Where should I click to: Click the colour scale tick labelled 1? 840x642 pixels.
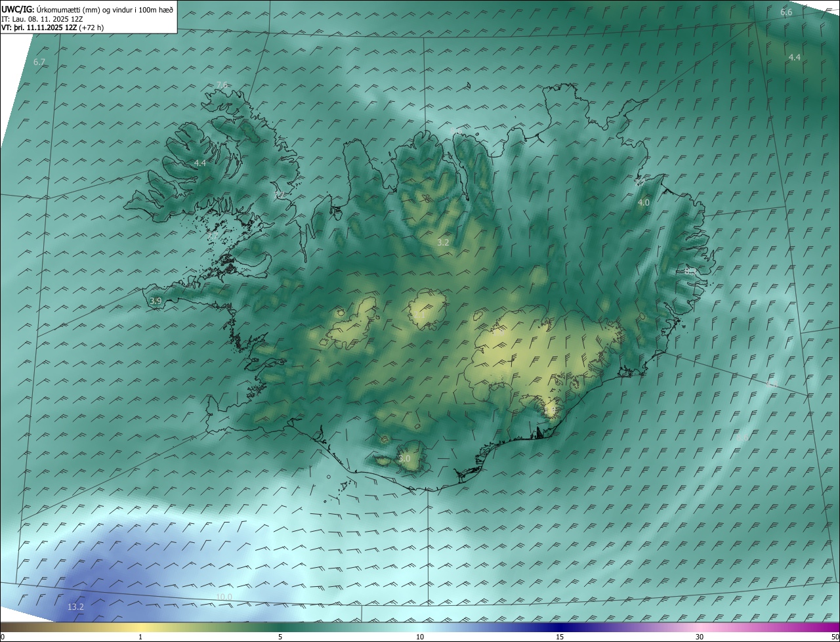coord(140,637)
